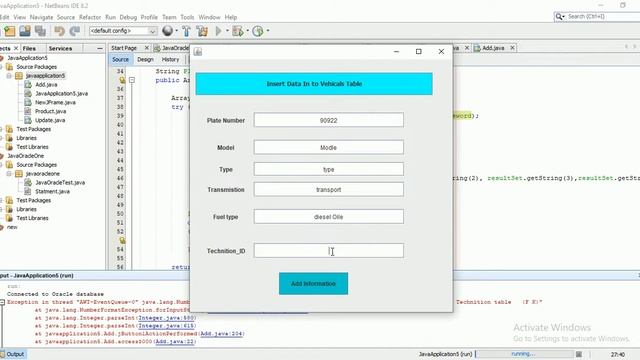Open the default config combo box
Viewport: 640px width, 360px height.
point(123,31)
